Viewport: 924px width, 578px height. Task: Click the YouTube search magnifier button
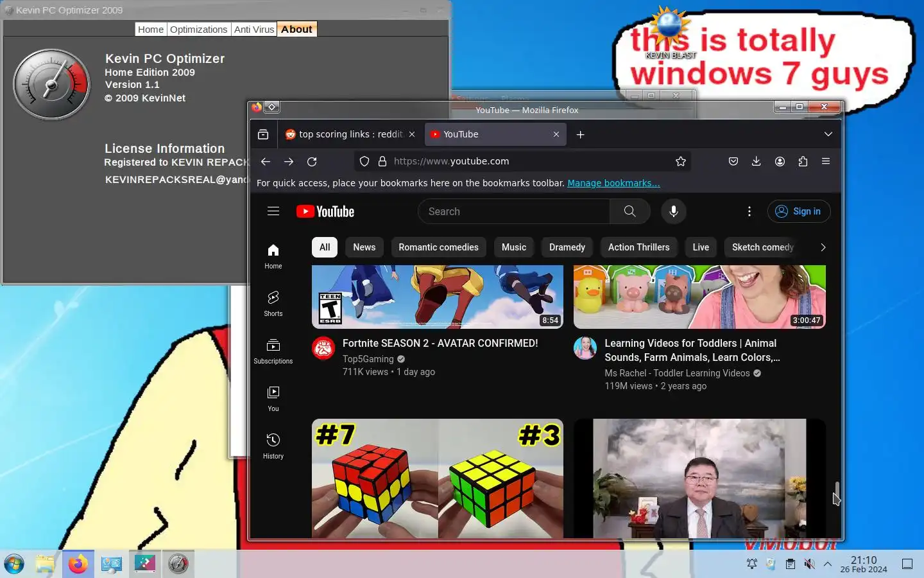[x=629, y=211]
